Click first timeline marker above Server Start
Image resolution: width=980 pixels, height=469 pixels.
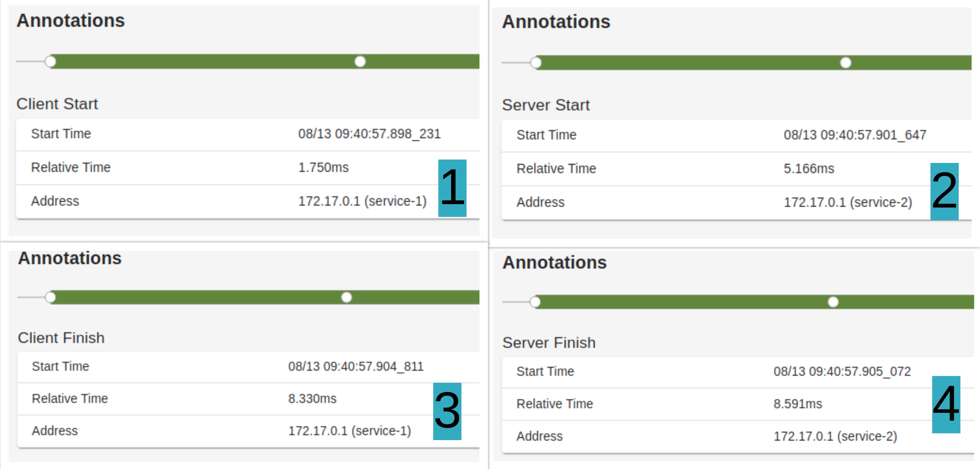pos(536,62)
